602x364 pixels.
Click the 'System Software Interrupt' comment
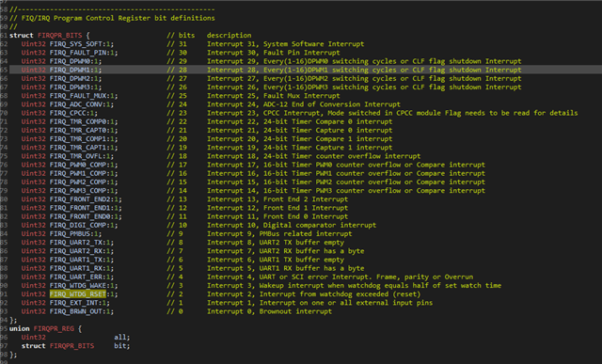[x=313, y=44]
